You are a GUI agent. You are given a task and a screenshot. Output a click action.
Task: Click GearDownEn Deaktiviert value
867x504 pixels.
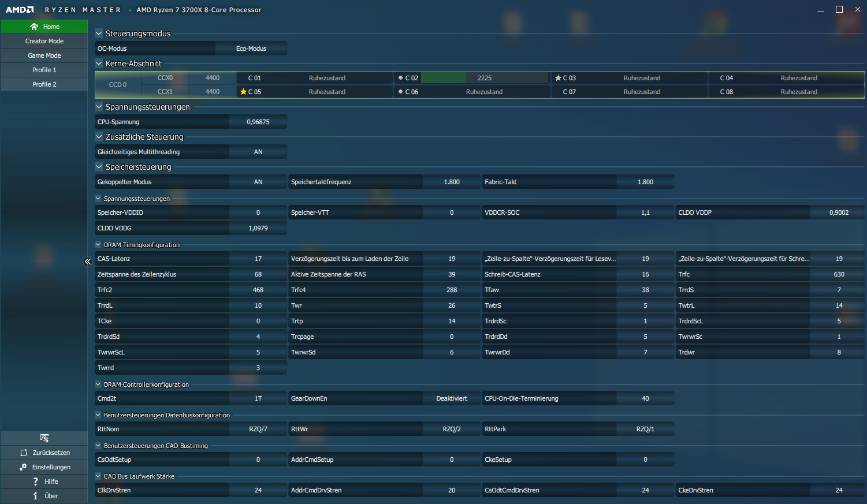(452, 398)
